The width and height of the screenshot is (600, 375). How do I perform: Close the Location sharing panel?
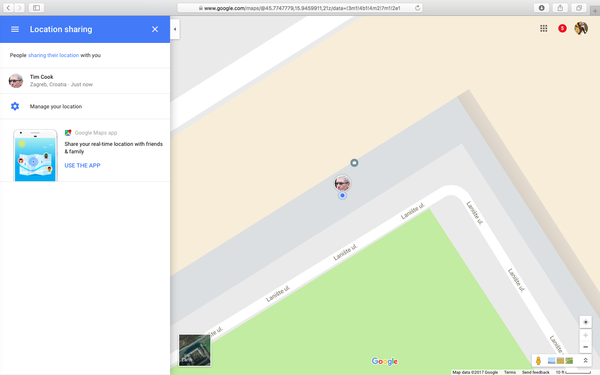155,29
